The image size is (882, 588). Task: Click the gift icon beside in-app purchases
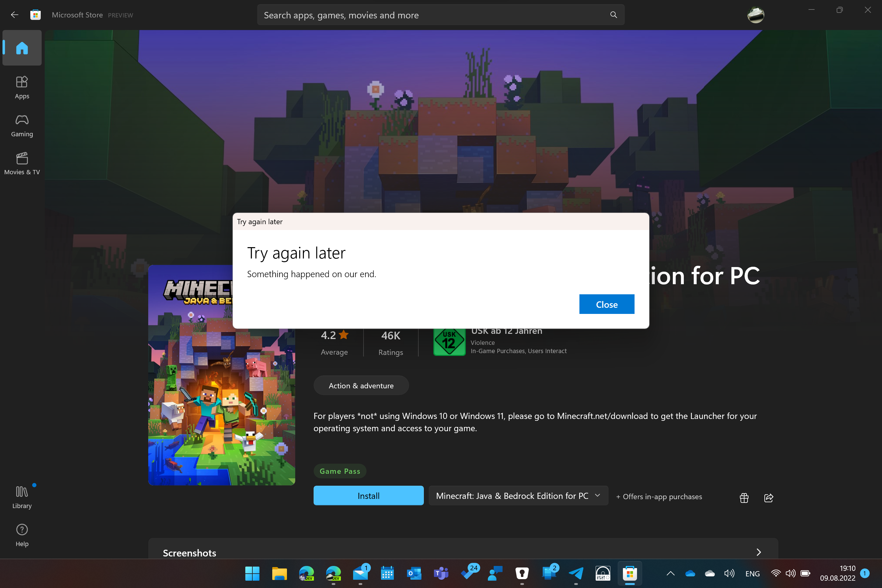pyautogui.click(x=744, y=497)
